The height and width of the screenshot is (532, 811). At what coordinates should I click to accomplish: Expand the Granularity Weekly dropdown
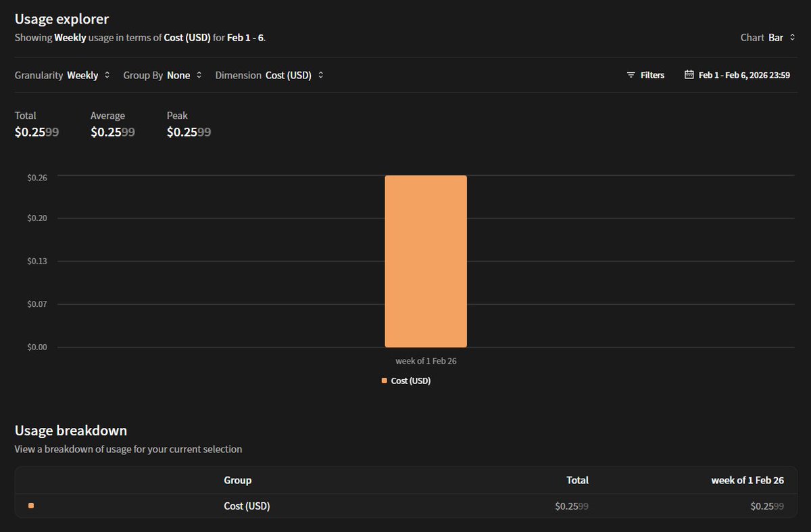coord(88,76)
